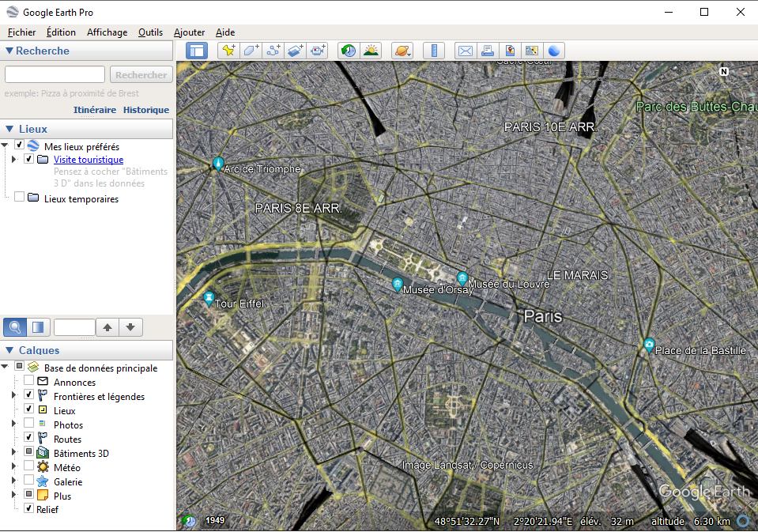The height and width of the screenshot is (532, 758).
Task: Open the Historique search link
Action: click(146, 110)
